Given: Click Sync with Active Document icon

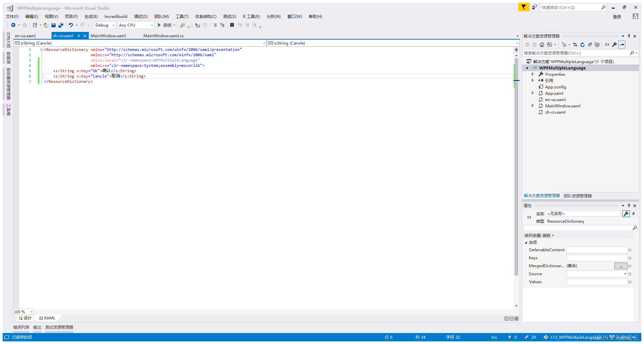Looking at the screenshot, I should click(575, 45).
